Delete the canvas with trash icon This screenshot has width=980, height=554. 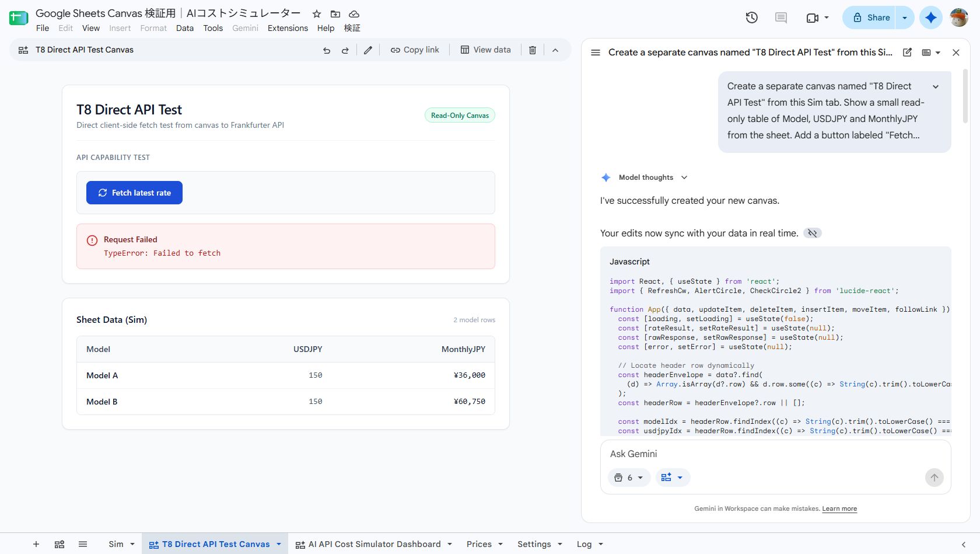pos(533,50)
